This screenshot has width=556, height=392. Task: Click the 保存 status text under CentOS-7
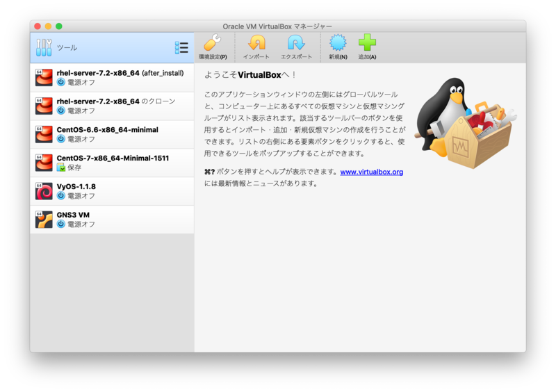coord(74,168)
